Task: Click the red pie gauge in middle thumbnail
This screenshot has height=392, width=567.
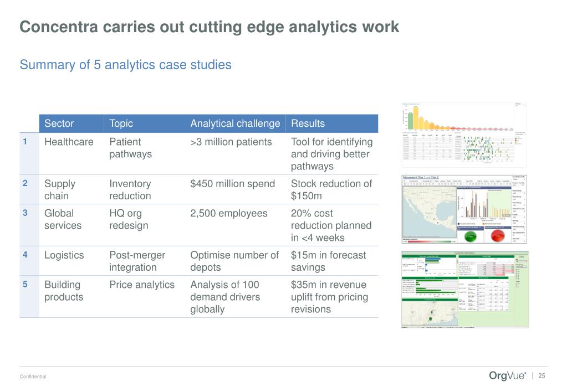Action: click(498, 236)
